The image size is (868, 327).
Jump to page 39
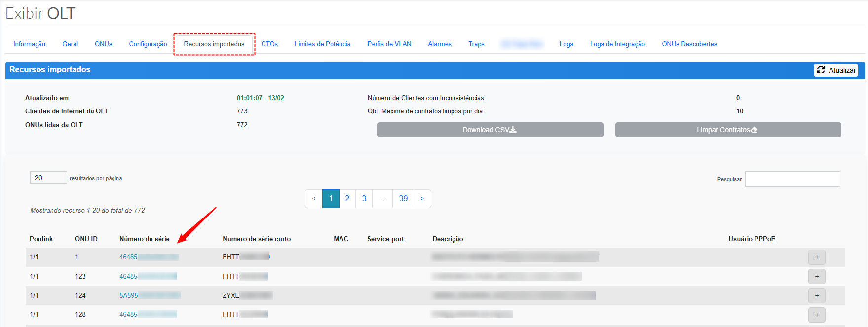coord(403,199)
